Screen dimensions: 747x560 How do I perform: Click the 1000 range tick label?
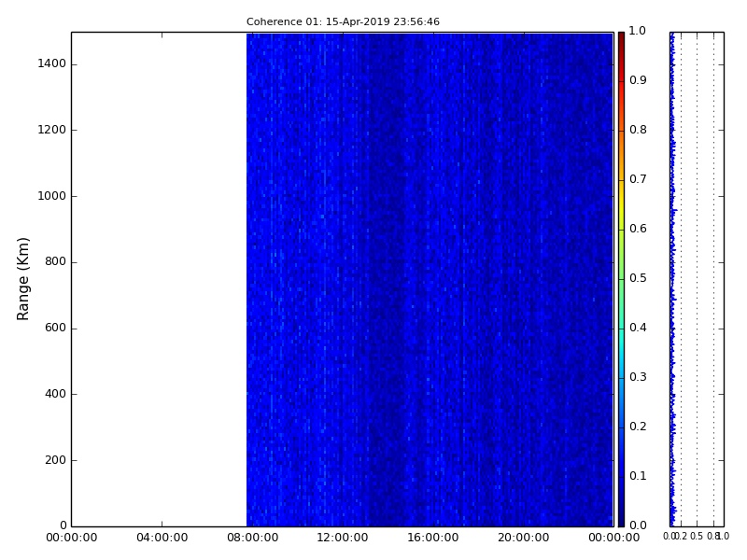pyautogui.click(x=52, y=196)
